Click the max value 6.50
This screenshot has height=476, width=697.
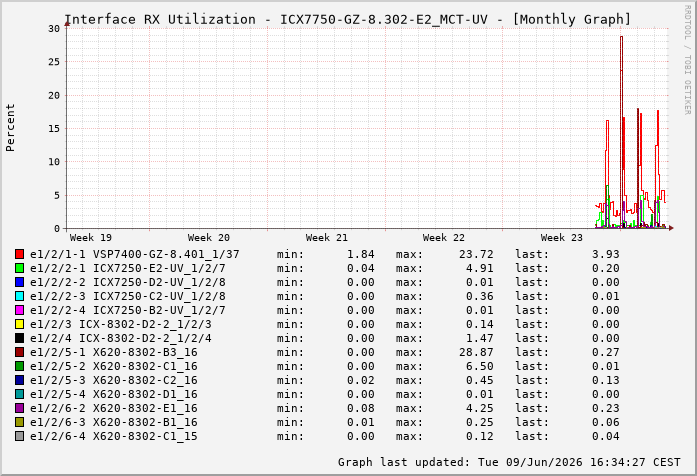click(x=480, y=366)
